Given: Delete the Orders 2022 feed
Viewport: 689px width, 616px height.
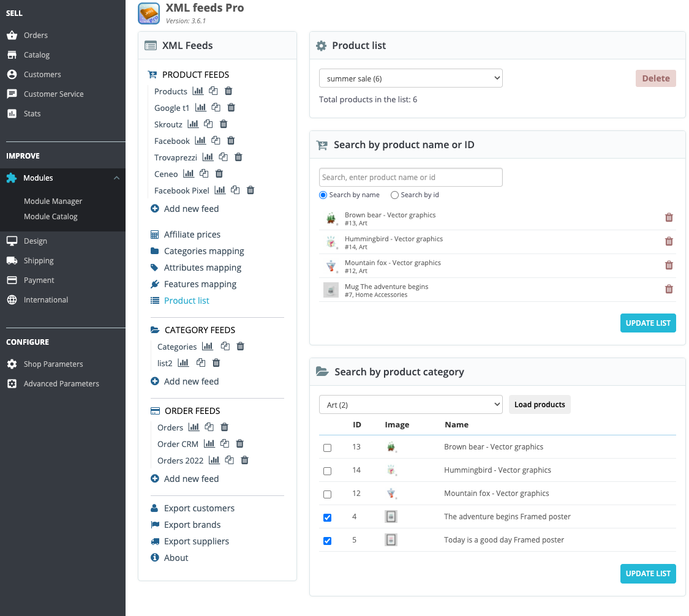Looking at the screenshot, I should tap(245, 460).
